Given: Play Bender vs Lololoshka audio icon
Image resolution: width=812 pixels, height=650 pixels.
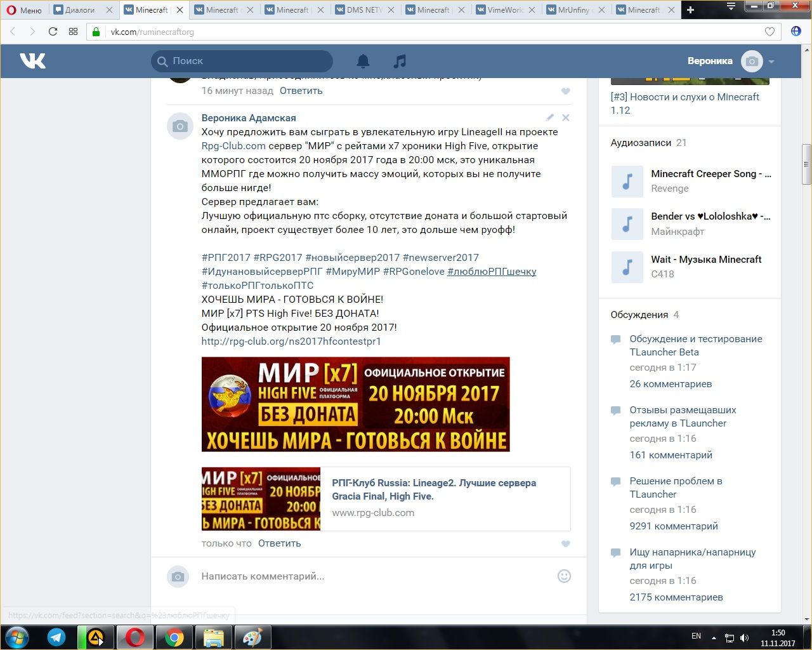Looking at the screenshot, I should [627, 223].
